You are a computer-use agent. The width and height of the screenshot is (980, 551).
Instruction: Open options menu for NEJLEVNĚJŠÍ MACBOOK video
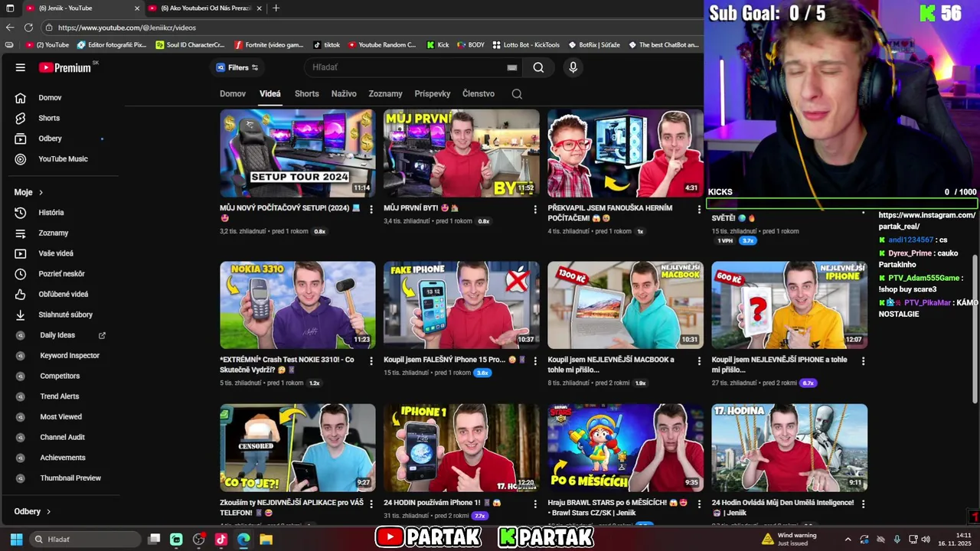click(699, 361)
